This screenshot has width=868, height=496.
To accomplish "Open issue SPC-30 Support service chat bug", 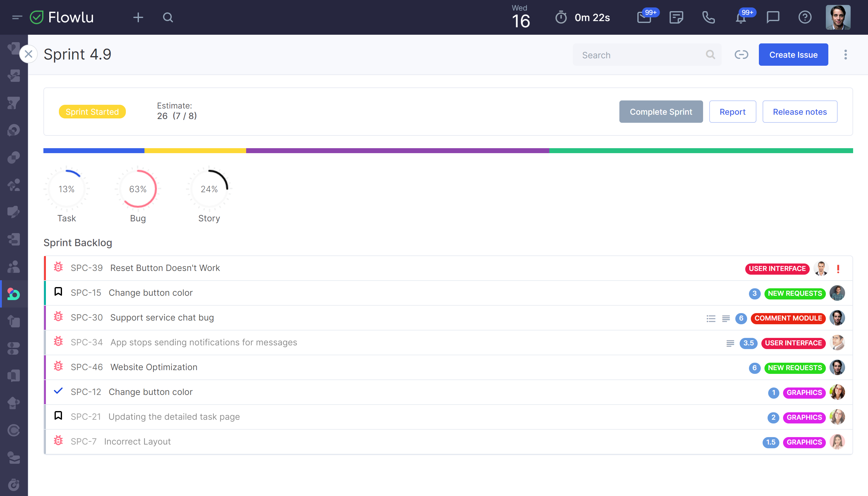I will pyautogui.click(x=448, y=318).
